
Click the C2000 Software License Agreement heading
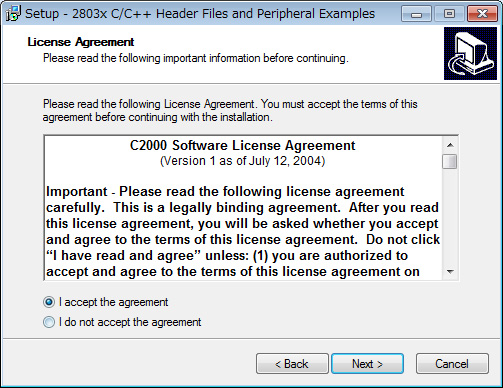click(243, 146)
